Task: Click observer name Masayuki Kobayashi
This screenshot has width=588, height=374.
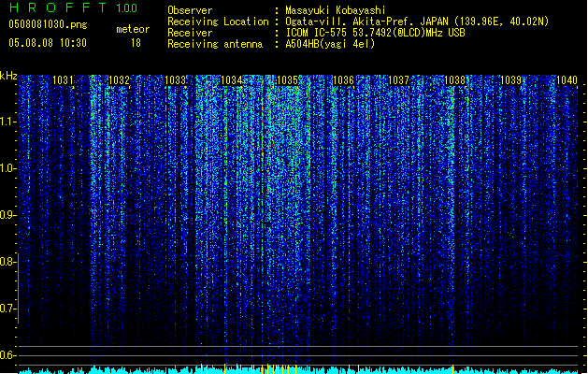Action: click(x=336, y=10)
